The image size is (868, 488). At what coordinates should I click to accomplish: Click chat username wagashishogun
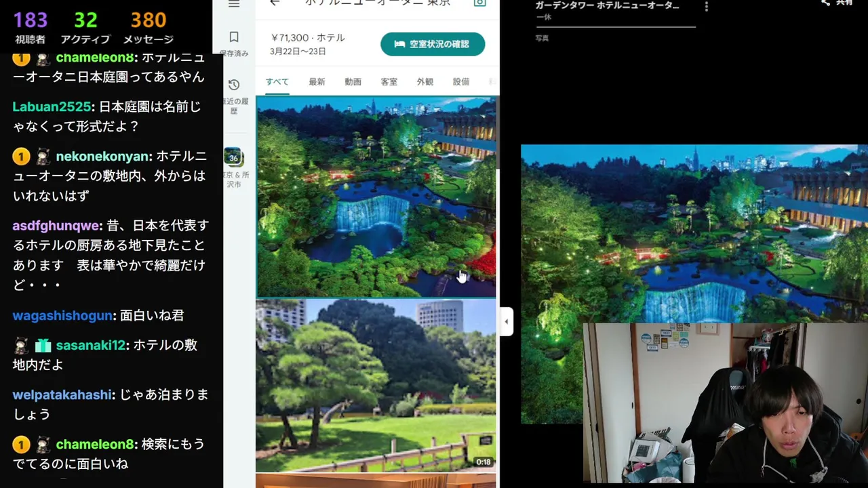coord(62,316)
